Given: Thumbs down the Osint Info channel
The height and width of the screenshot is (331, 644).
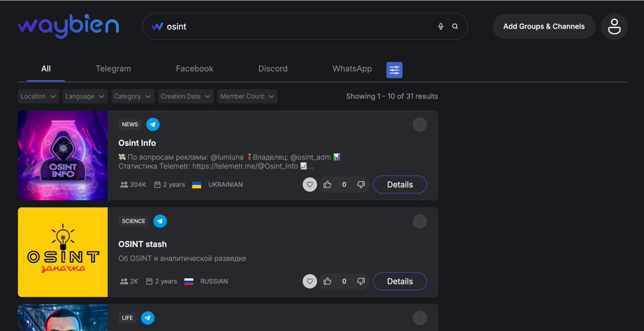Looking at the screenshot, I should pos(361,185).
